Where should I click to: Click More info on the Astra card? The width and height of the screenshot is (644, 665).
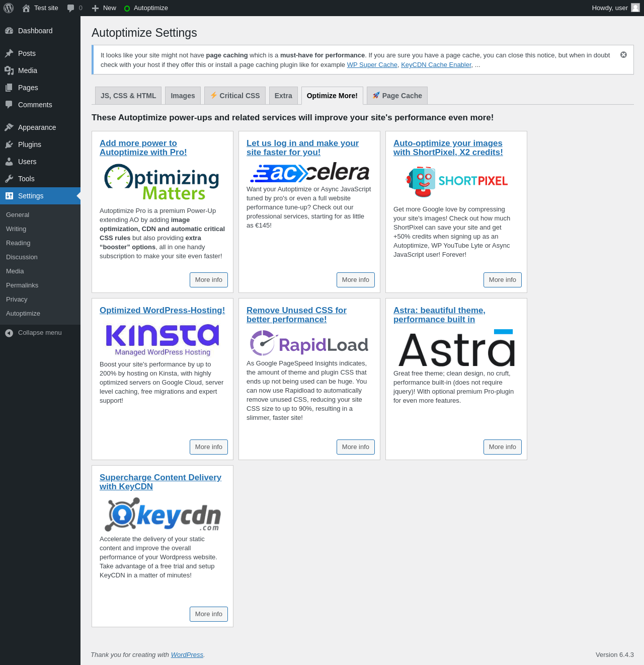(x=503, y=447)
